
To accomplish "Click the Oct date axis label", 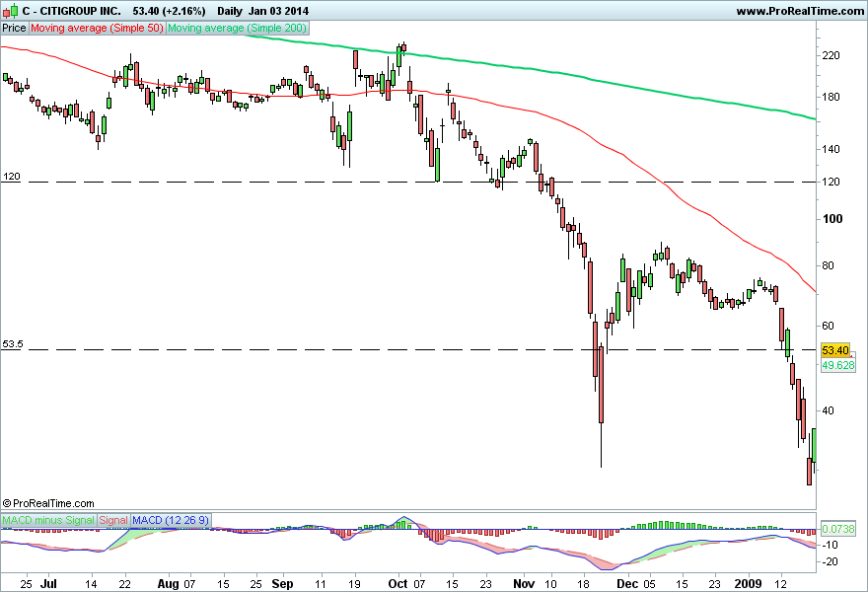I will pyautogui.click(x=398, y=584).
